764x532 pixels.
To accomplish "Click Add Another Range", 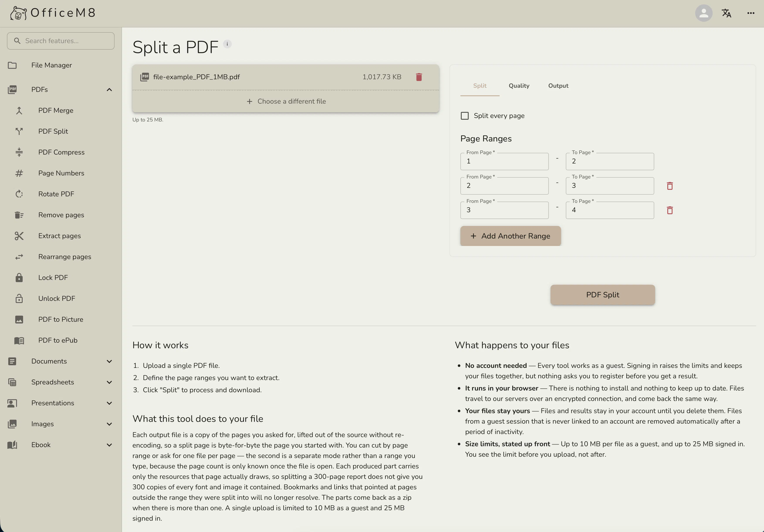I will (x=510, y=236).
